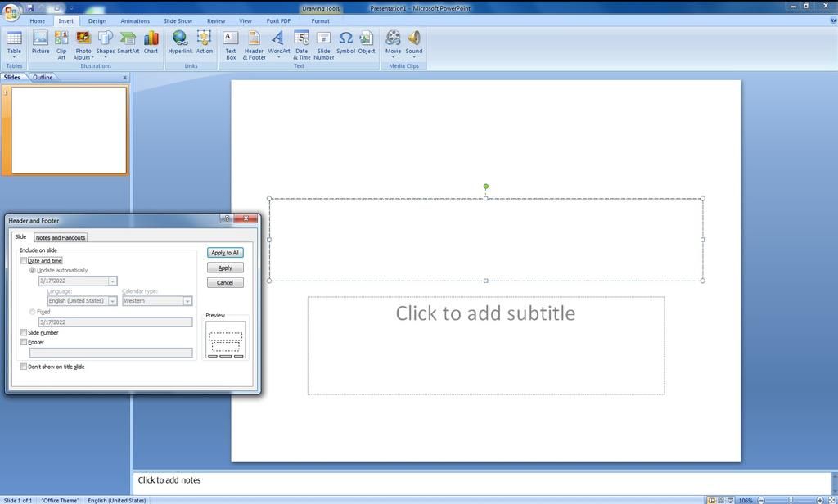This screenshot has width=838, height=504.
Task: Tick the Footer checkbox
Action: 24,342
